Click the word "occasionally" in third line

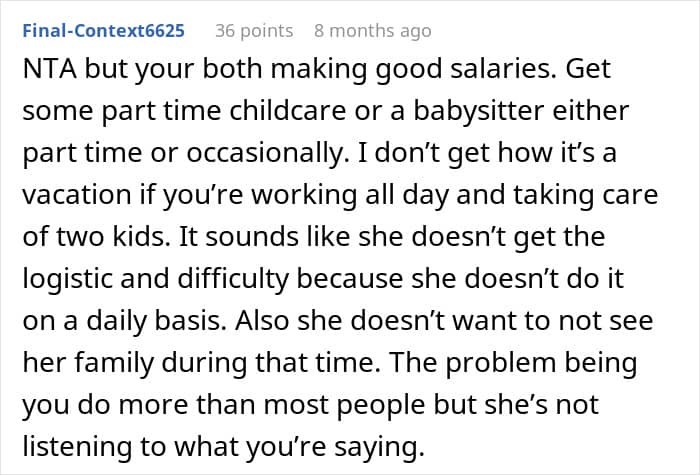pos(264,154)
